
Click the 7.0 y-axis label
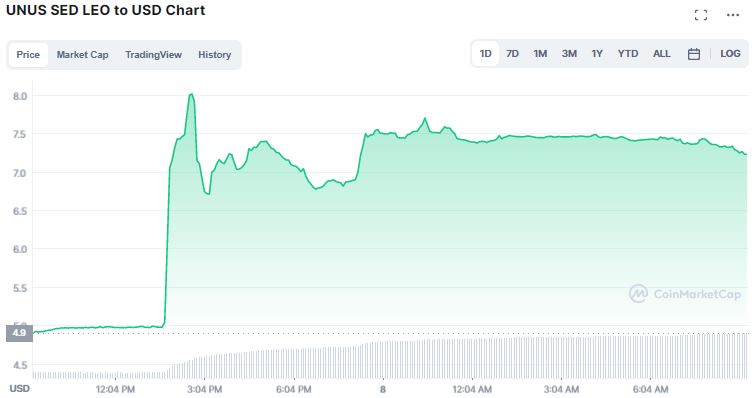[x=20, y=173]
